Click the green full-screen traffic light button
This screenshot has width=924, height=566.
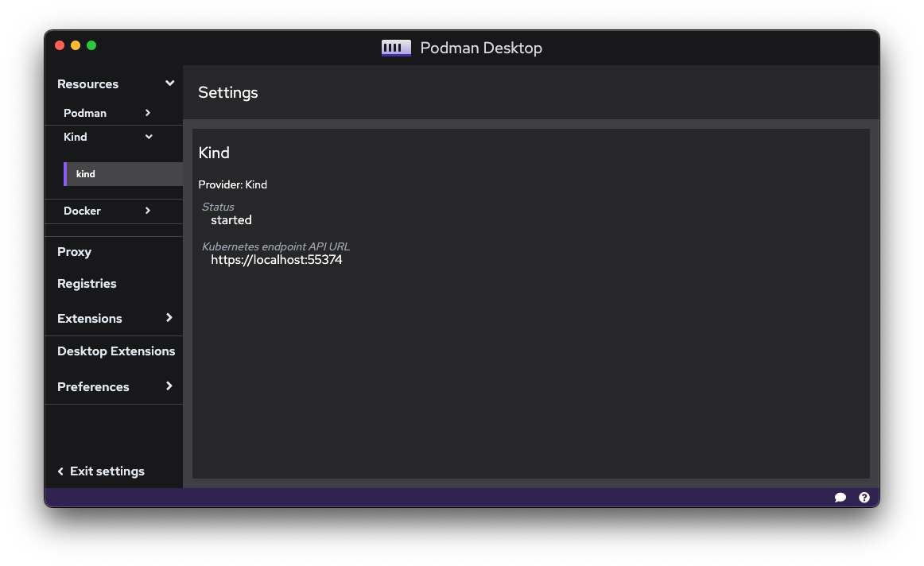point(91,45)
